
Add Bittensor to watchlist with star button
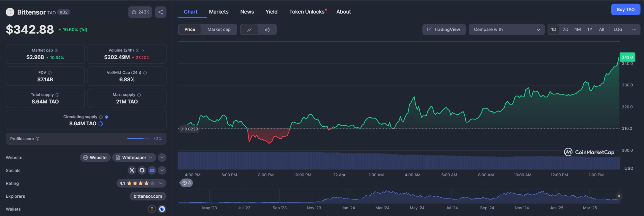click(140, 12)
